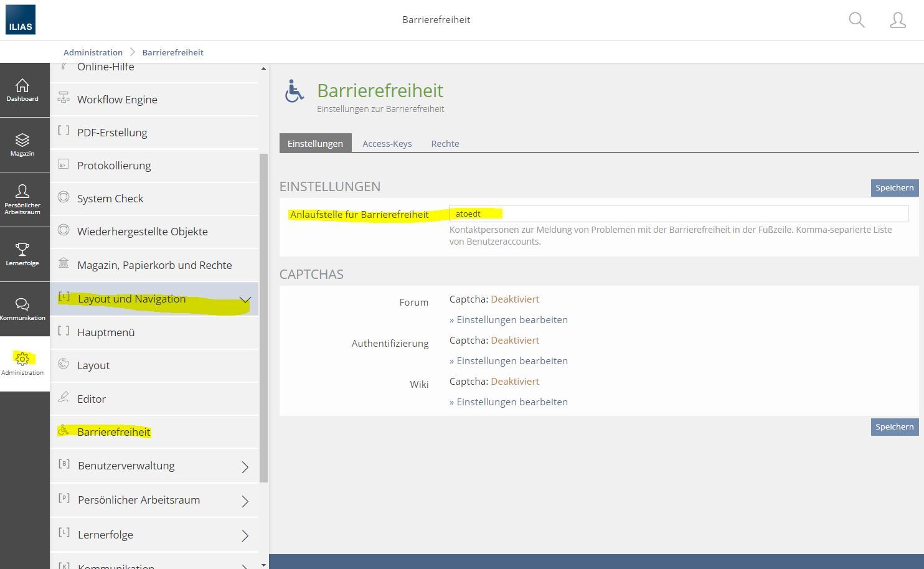Click the Anlaufstelle für Barrierefreiheit input field

coord(678,214)
